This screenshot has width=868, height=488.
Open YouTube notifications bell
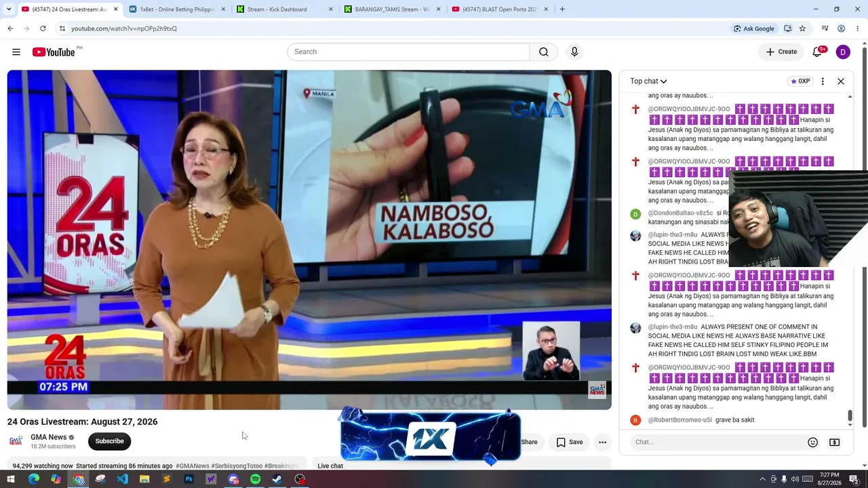tap(818, 52)
